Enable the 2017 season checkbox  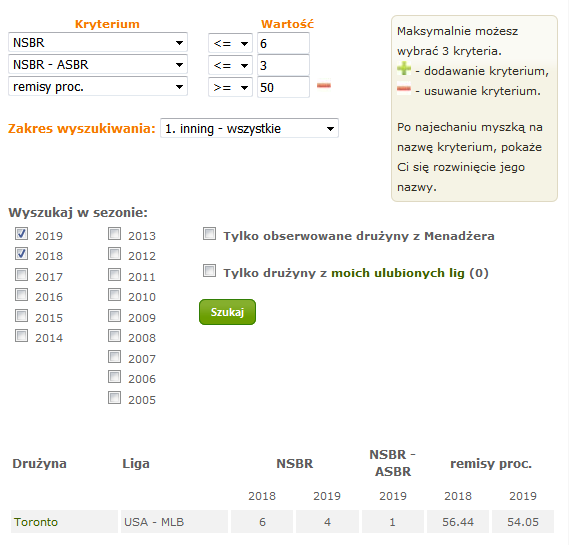point(21,275)
